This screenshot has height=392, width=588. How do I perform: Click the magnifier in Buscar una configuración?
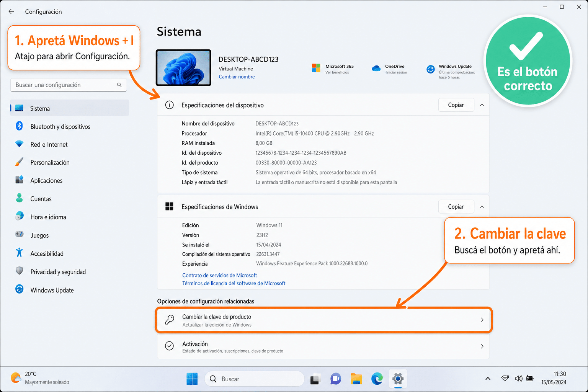(119, 85)
